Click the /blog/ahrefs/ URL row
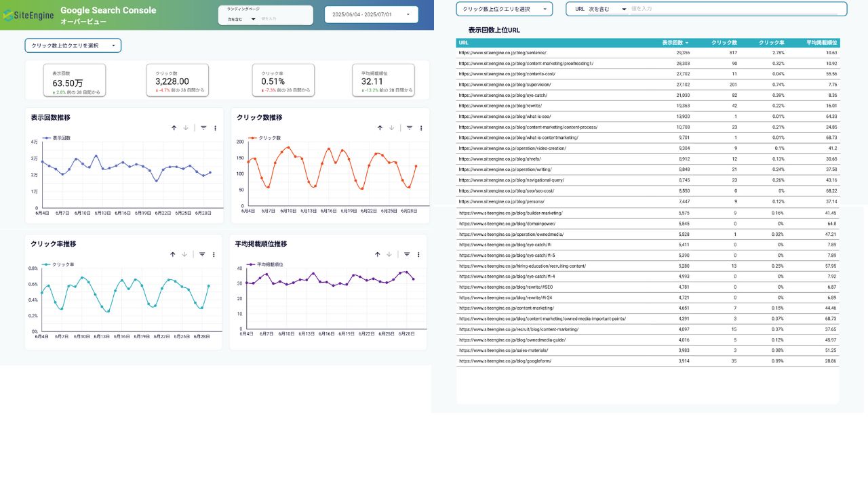 coord(648,159)
